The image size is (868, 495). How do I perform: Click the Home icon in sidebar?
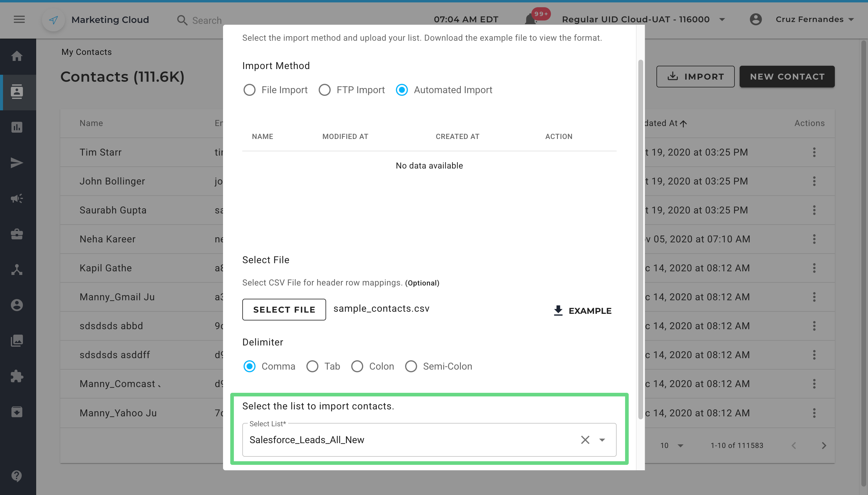17,56
